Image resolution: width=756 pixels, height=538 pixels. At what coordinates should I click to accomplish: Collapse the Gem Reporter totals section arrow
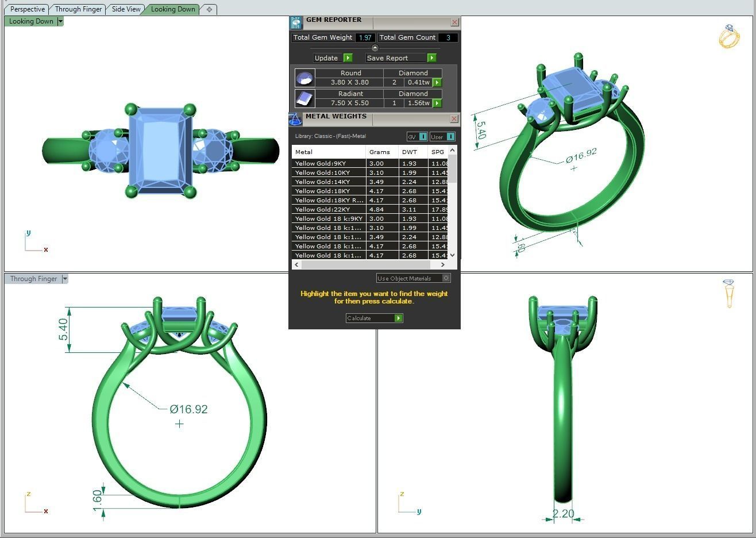point(375,48)
